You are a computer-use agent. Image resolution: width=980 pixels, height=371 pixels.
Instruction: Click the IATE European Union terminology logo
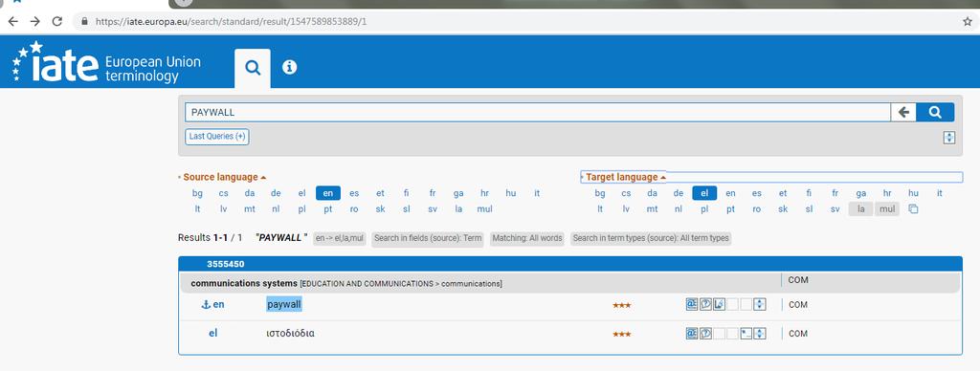click(106, 63)
